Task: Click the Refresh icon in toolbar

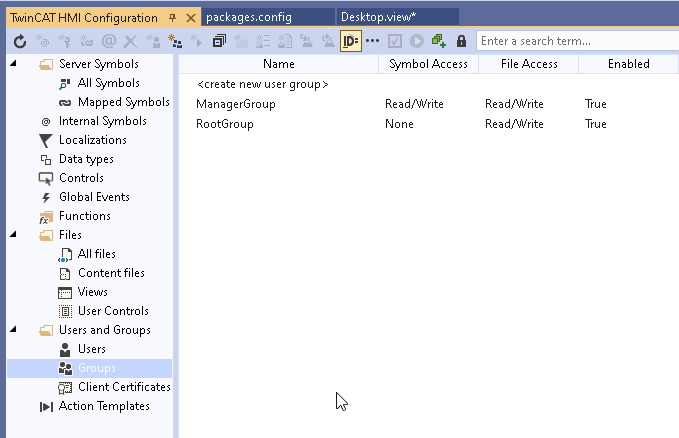Action: click(x=20, y=42)
